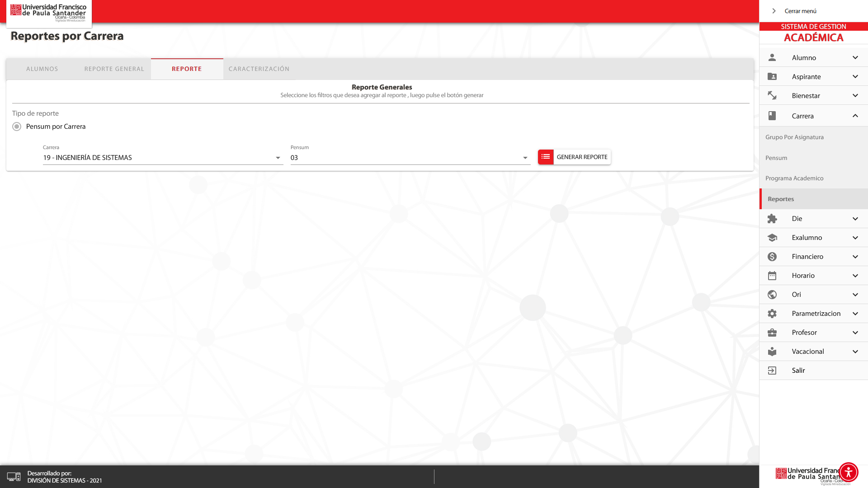Switch to the Alumnos tab
868x488 pixels.
[42, 69]
